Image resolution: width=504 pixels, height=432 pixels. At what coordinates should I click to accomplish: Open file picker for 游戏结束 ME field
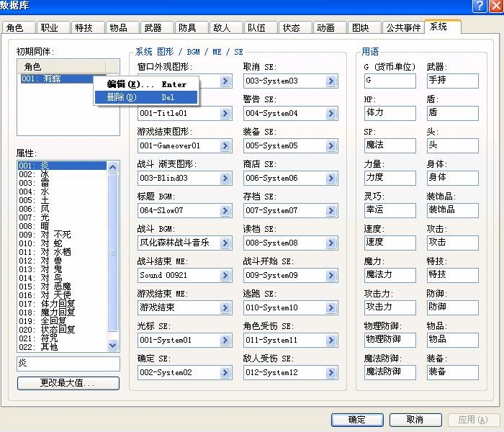pyautogui.click(x=225, y=308)
